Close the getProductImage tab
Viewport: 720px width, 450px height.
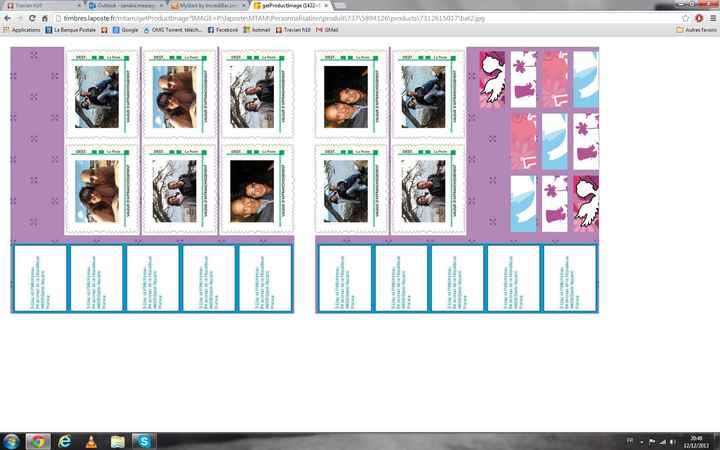click(x=326, y=6)
